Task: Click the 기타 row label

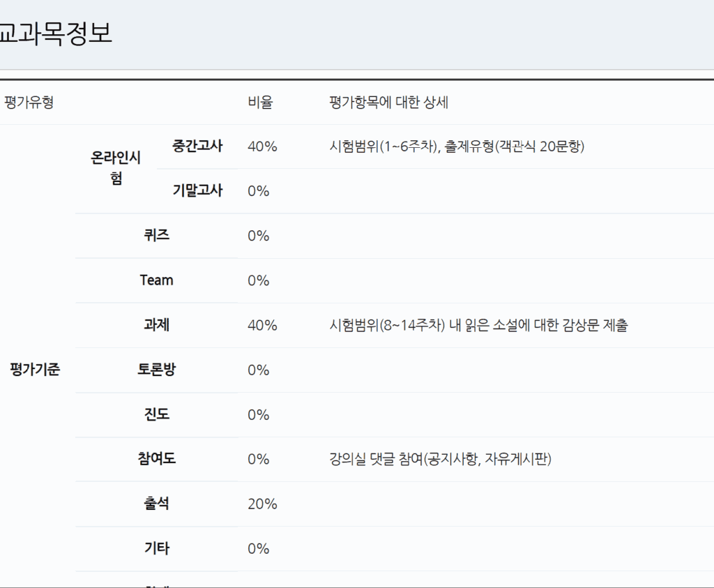Action: [x=156, y=548]
